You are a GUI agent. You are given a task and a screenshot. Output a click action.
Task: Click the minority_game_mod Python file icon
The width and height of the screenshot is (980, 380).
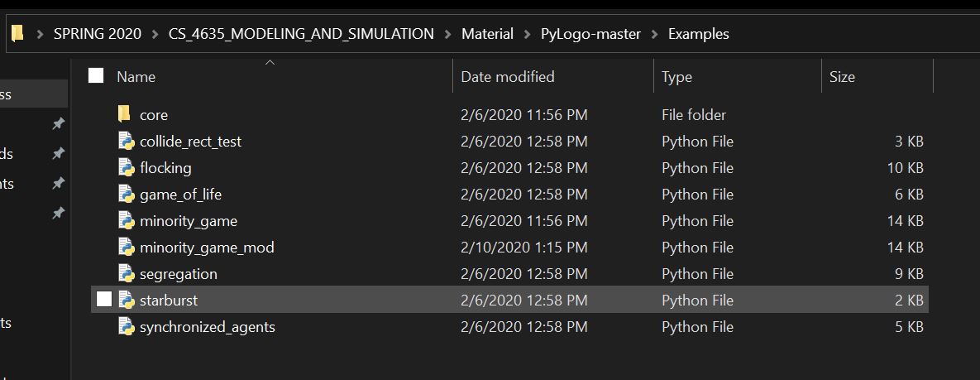point(126,248)
